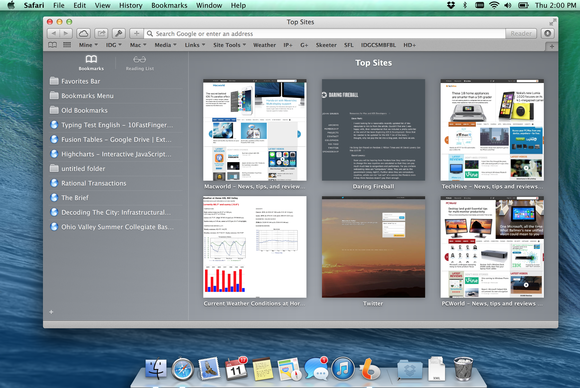Open the Downloads button in toolbar
The width and height of the screenshot is (580, 388).
point(548,34)
